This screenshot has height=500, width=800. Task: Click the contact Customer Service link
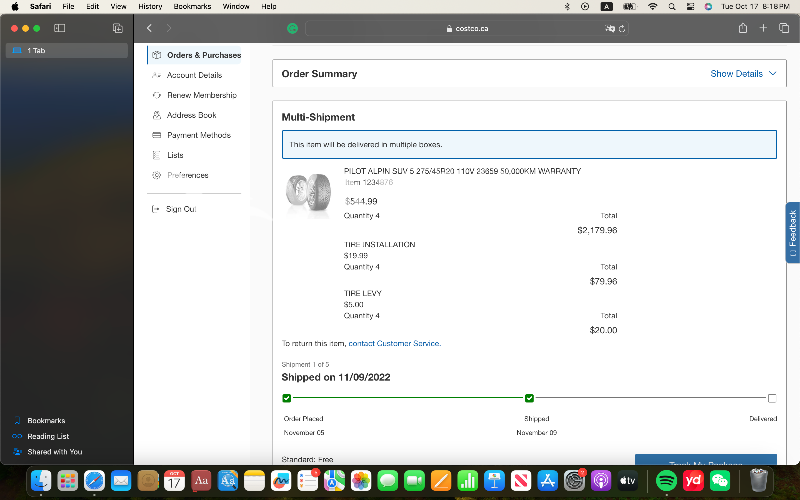point(394,343)
